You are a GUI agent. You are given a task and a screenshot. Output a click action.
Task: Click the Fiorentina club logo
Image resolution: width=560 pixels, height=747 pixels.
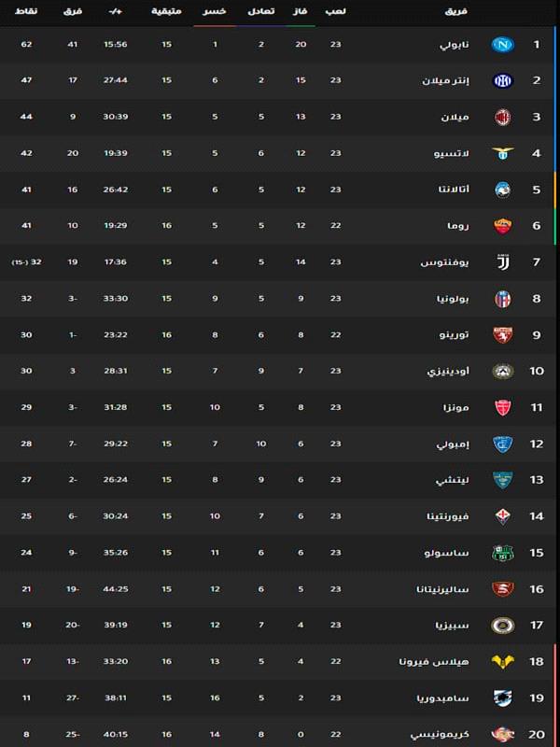coord(503,516)
